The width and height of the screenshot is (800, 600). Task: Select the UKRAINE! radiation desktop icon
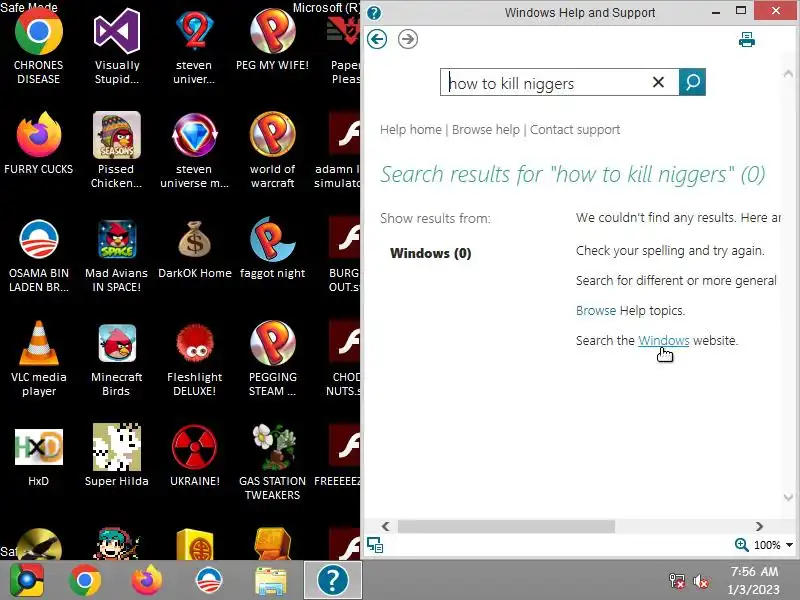tap(194, 455)
